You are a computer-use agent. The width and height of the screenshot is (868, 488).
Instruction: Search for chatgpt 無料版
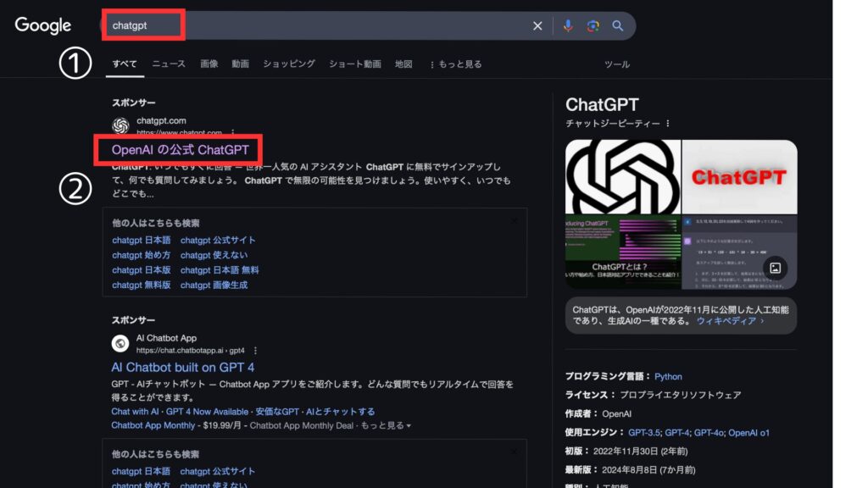142,285
